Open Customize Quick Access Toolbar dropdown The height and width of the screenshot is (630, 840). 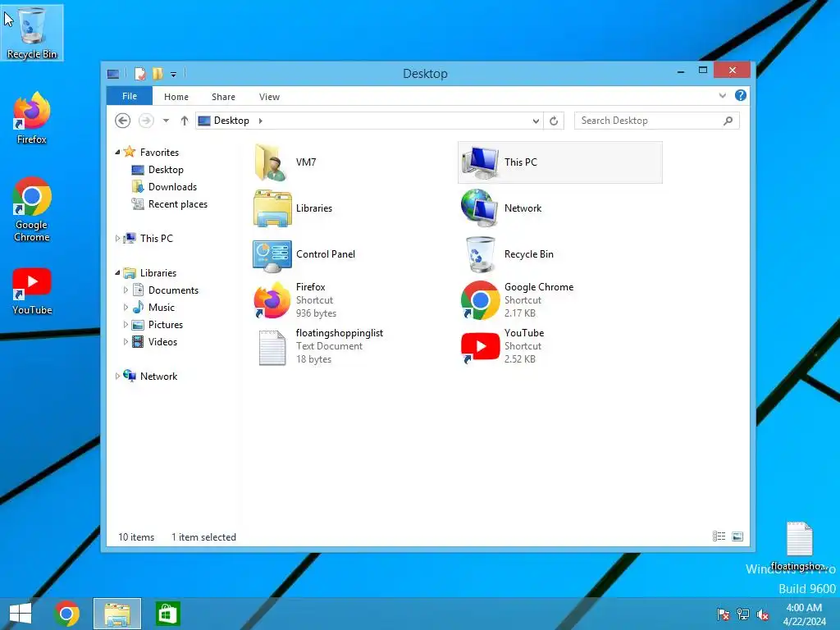[x=174, y=75]
